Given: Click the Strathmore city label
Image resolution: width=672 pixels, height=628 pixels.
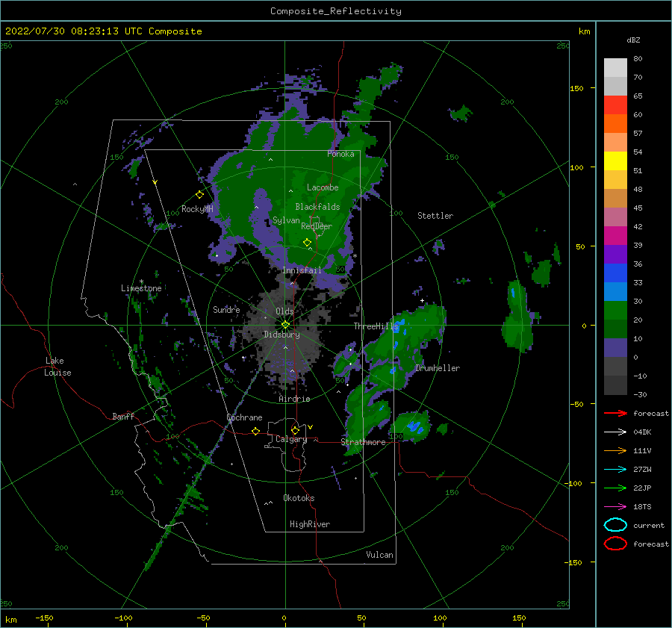Looking at the screenshot, I should pos(363,442).
